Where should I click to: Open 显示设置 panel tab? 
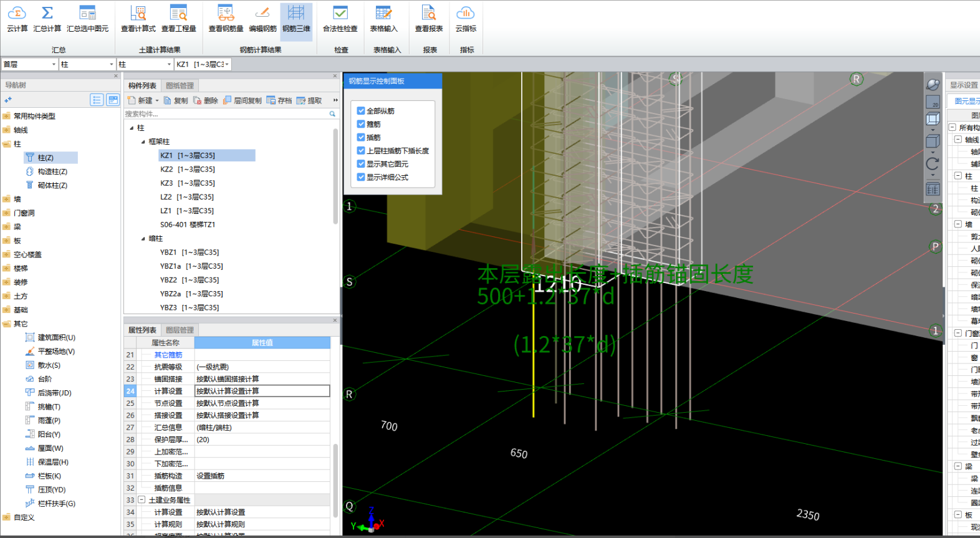(963, 85)
